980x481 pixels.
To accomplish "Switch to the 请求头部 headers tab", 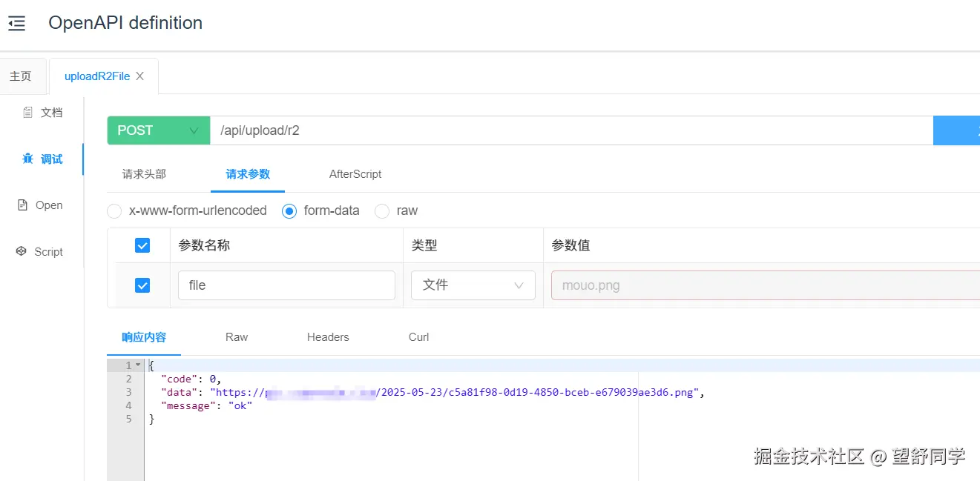I will point(143,173).
